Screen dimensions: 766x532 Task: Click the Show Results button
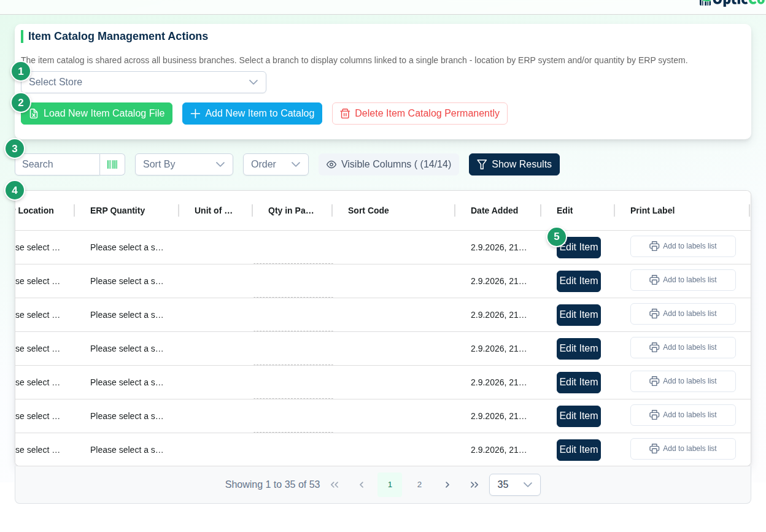pyautogui.click(x=514, y=164)
